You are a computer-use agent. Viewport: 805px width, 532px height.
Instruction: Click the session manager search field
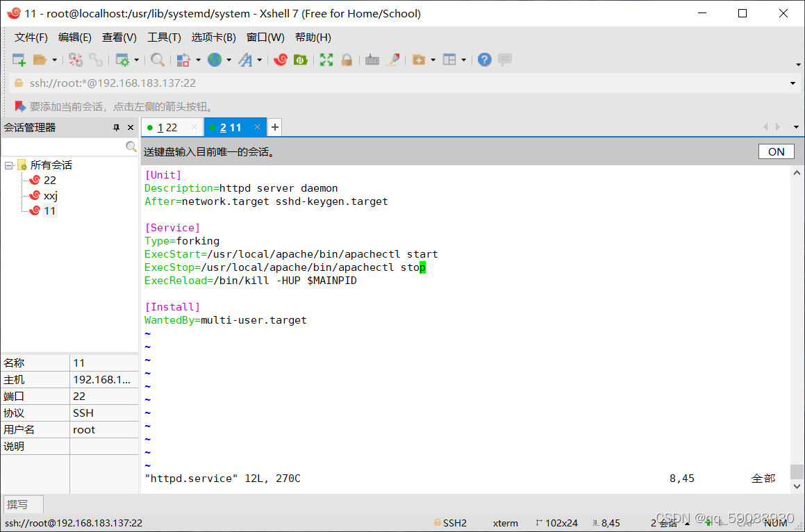tap(64, 147)
